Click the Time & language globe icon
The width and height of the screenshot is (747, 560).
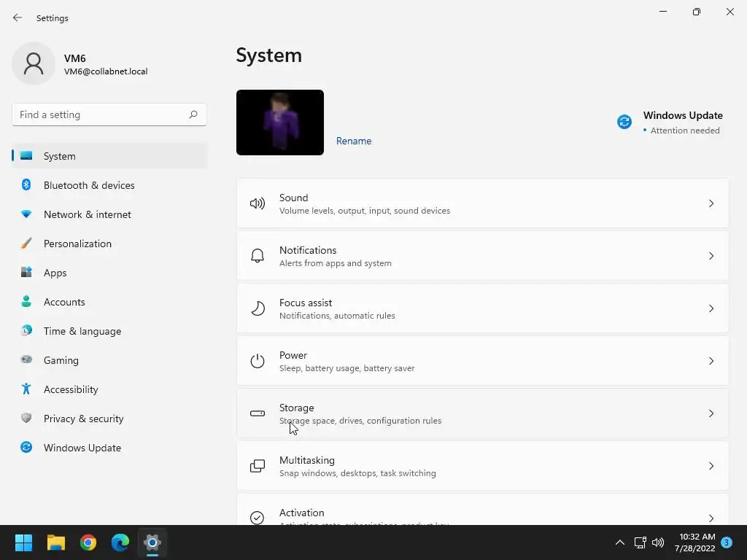coord(26,330)
